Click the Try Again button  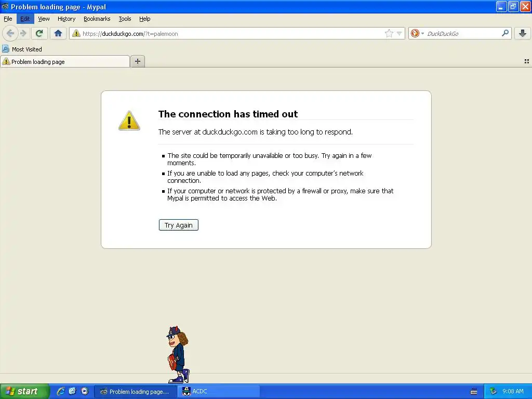pyautogui.click(x=179, y=225)
